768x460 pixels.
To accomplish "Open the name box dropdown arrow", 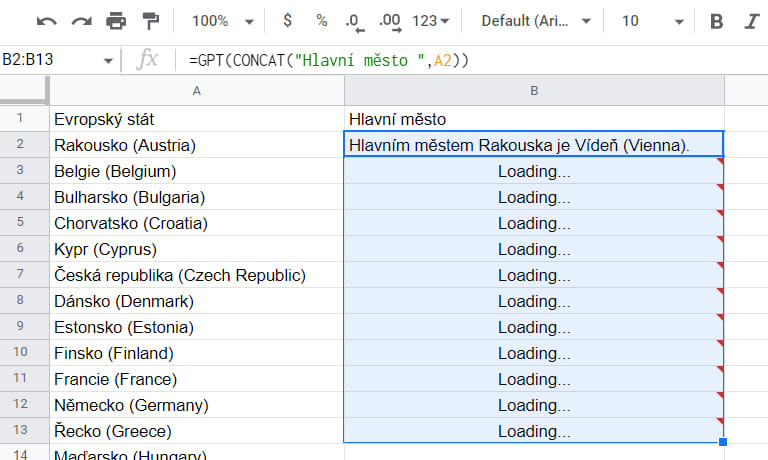I will click(108, 60).
